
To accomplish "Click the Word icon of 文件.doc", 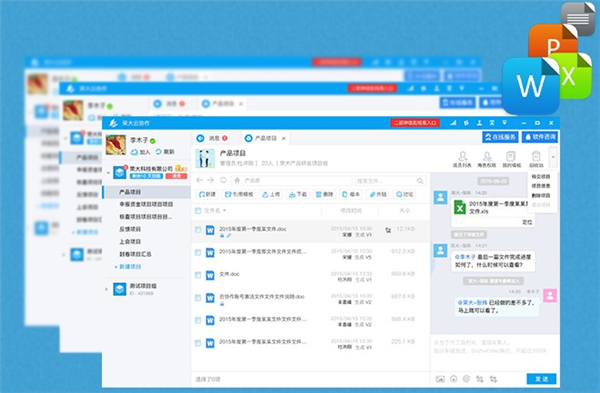I will [210, 276].
